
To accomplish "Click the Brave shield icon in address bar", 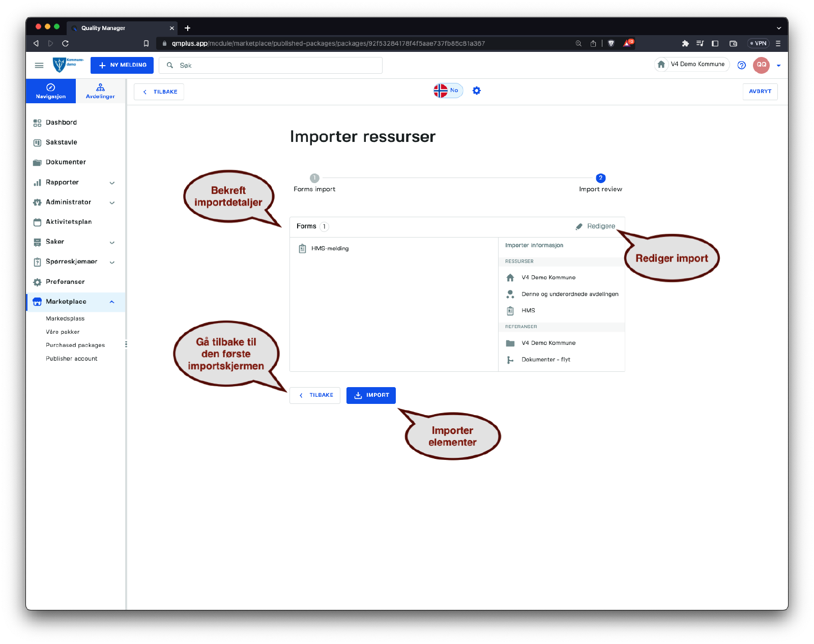I will point(611,43).
